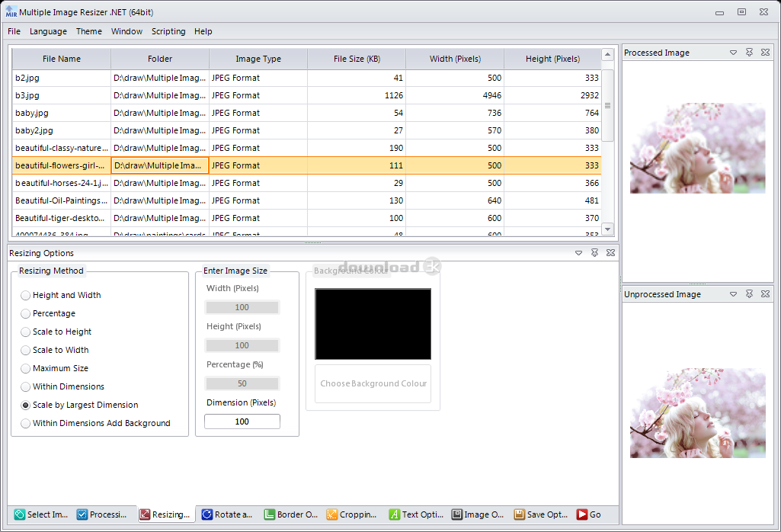Click the Cropping tab icon
The height and width of the screenshot is (532, 781).
[331, 514]
